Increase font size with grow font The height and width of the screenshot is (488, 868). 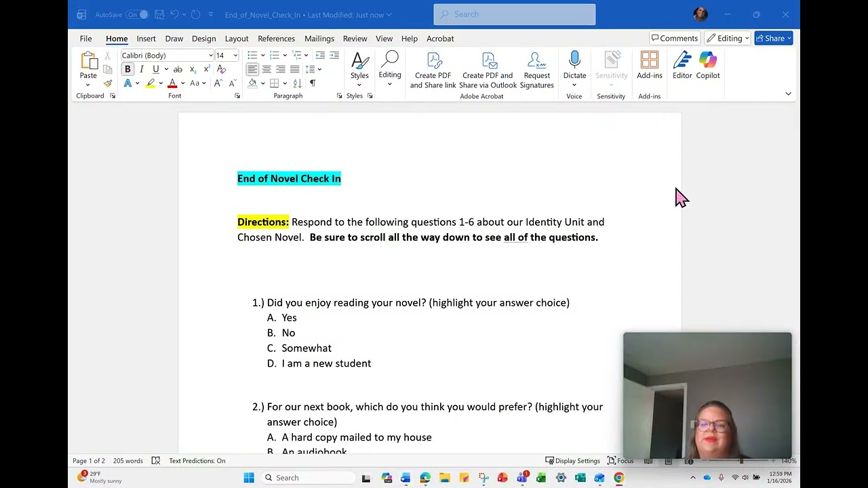point(218,83)
